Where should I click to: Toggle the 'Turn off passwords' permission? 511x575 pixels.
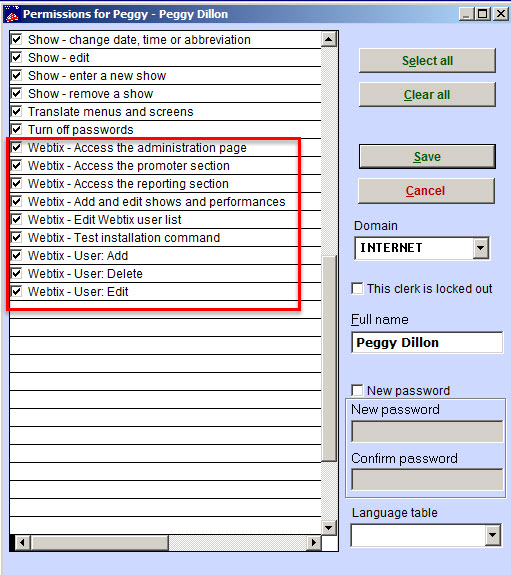pos(17,129)
